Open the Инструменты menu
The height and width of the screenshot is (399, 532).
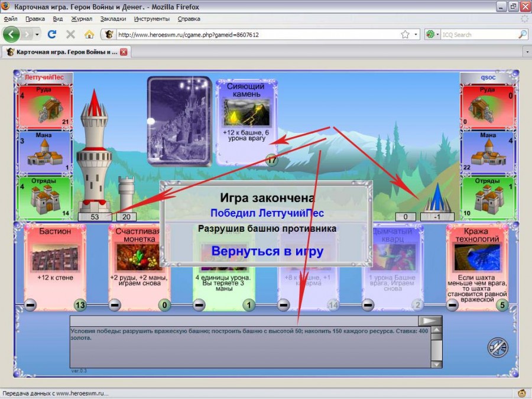click(151, 18)
